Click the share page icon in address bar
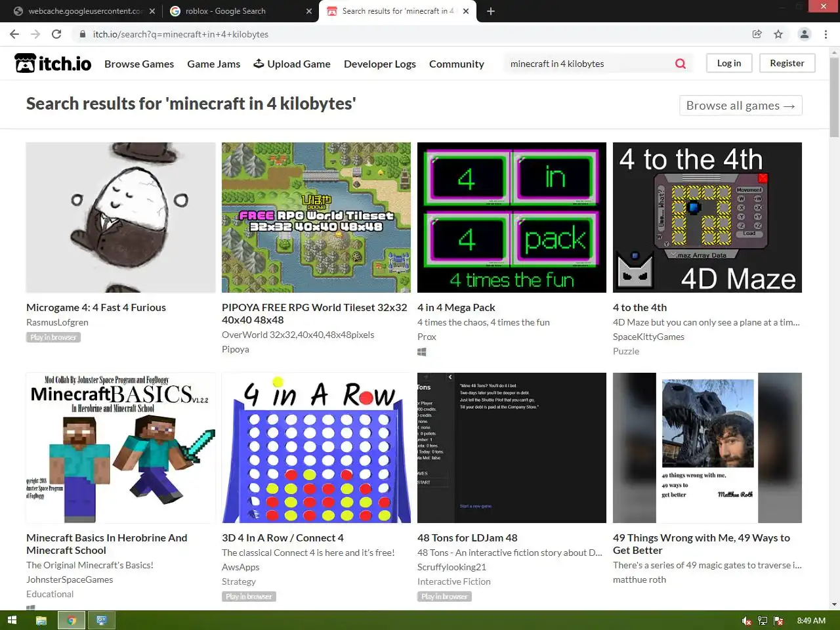 (x=757, y=34)
